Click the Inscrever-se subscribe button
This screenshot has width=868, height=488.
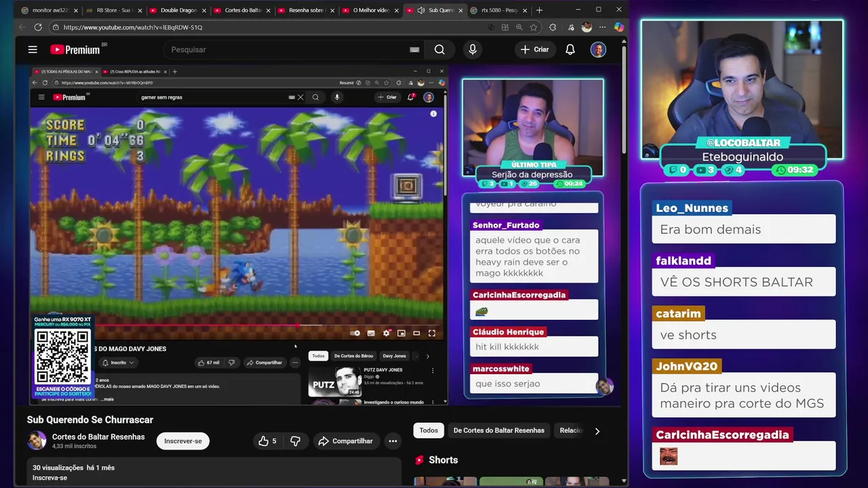click(x=183, y=441)
